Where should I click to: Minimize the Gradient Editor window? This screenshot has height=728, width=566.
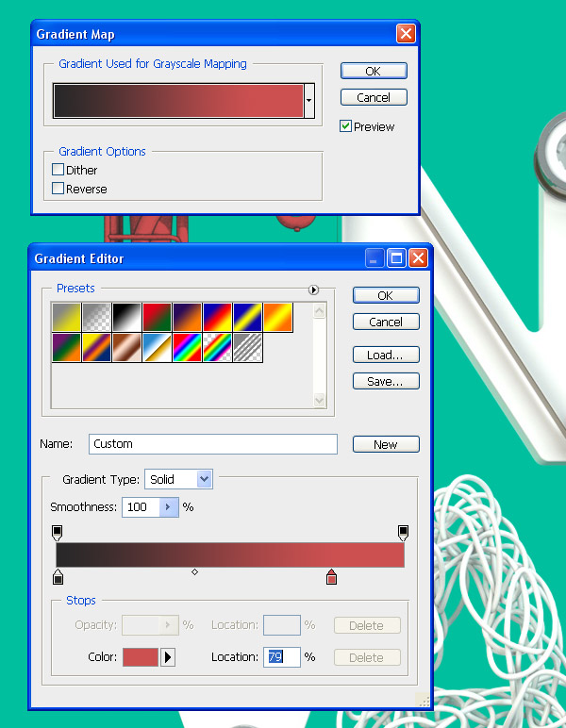point(375,258)
